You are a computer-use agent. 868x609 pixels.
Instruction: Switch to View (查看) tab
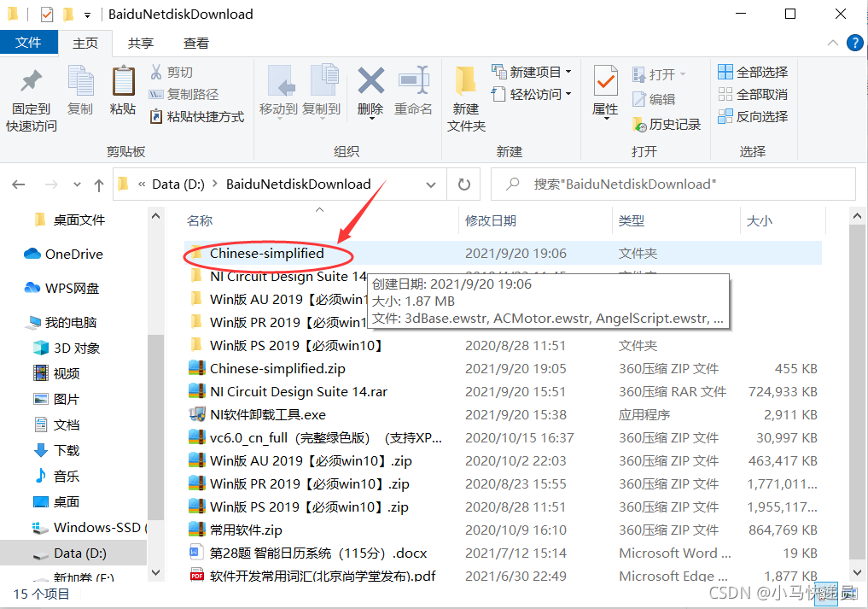point(196,44)
